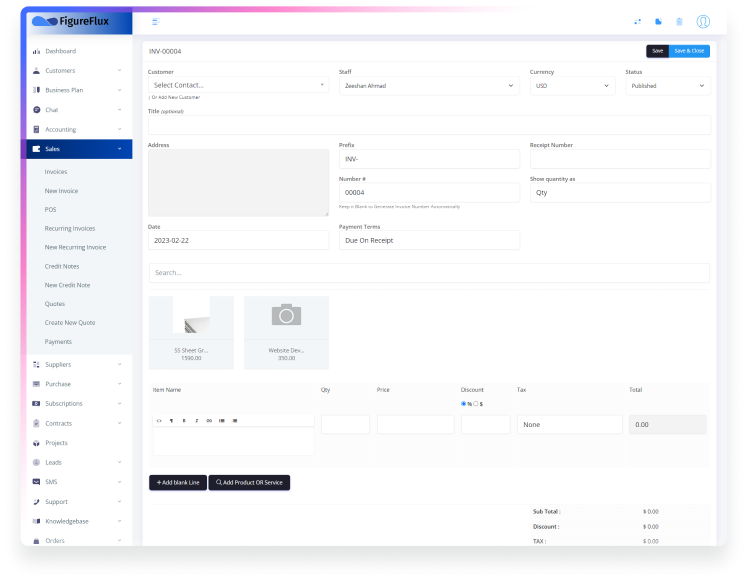
Task: Click the Support phone icon
Action: point(36,502)
